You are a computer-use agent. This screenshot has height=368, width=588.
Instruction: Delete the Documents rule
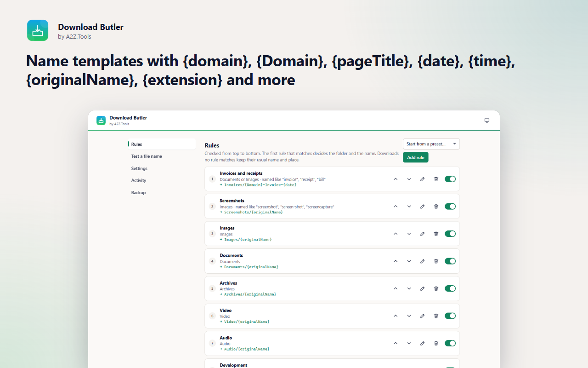click(x=436, y=261)
